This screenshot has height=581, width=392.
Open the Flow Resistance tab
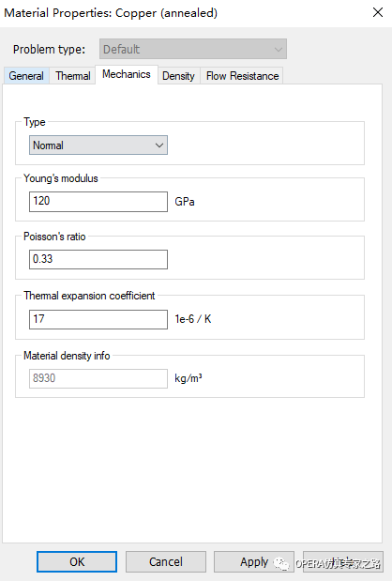coord(242,76)
